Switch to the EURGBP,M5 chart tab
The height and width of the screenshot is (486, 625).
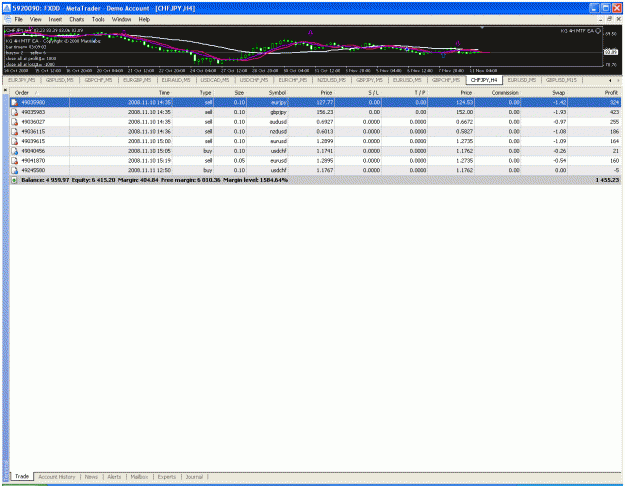point(137,80)
